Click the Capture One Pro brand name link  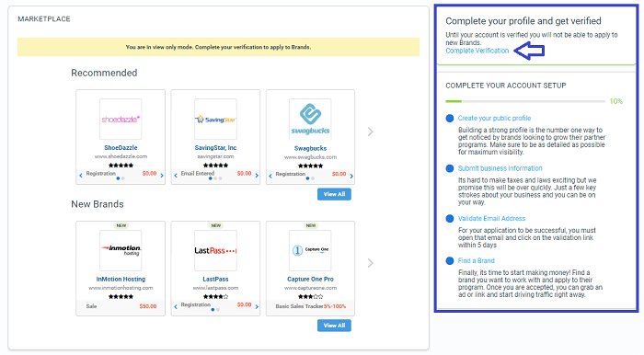coord(311,279)
